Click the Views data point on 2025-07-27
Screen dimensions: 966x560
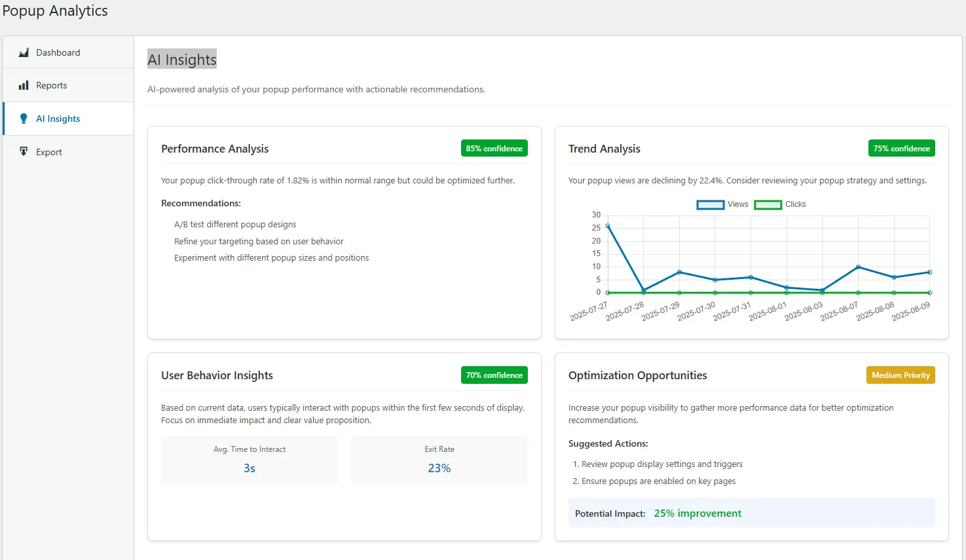click(608, 226)
